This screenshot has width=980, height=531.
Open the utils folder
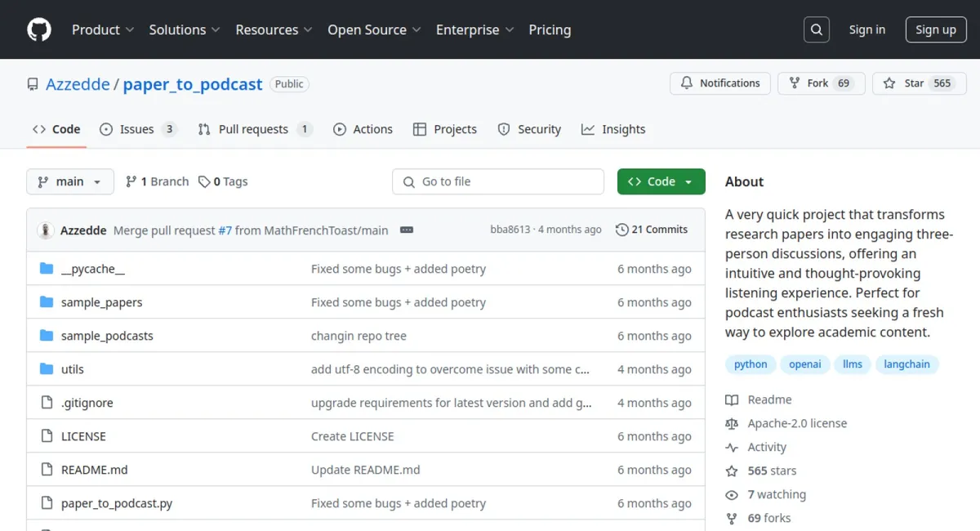click(73, 369)
